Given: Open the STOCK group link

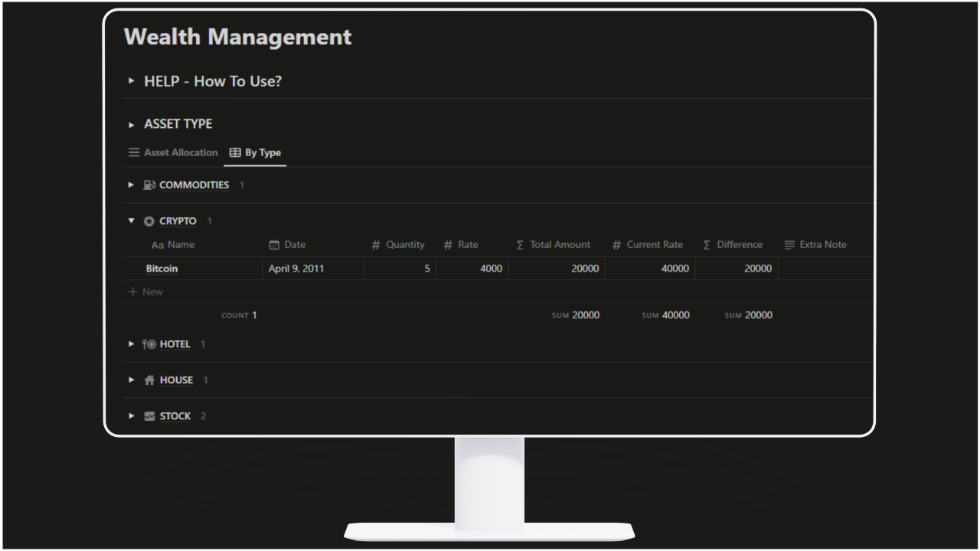Looking at the screenshot, I should tap(175, 416).
